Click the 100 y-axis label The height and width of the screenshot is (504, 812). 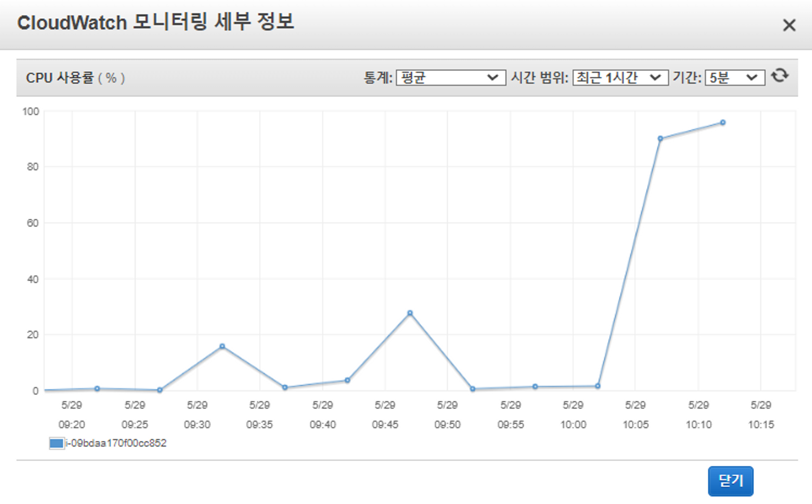[31, 112]
